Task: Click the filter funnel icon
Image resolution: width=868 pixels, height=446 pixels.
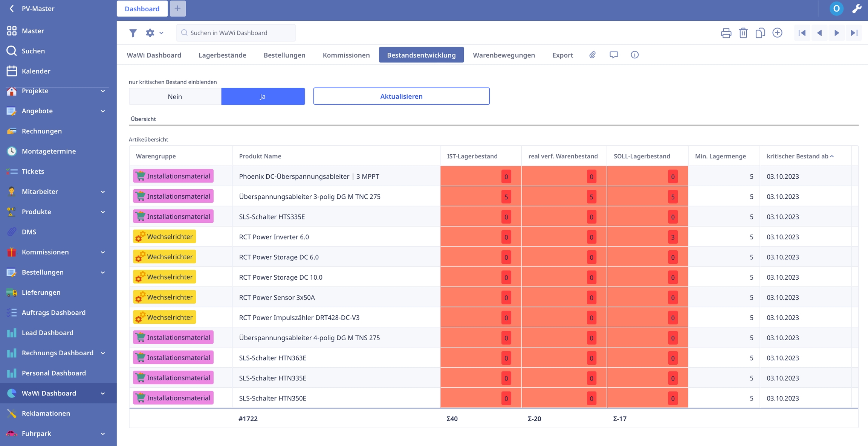Action: pos(133,33)
